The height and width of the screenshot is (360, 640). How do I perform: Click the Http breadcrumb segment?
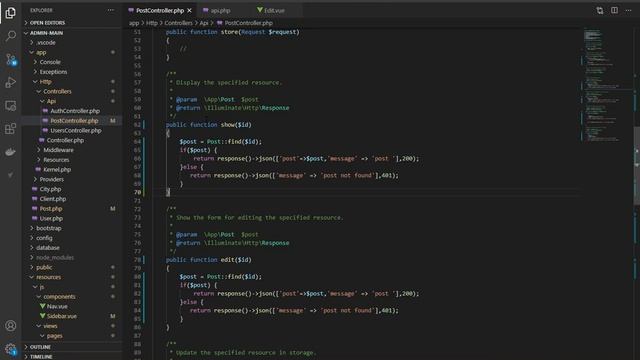[152, 23]
